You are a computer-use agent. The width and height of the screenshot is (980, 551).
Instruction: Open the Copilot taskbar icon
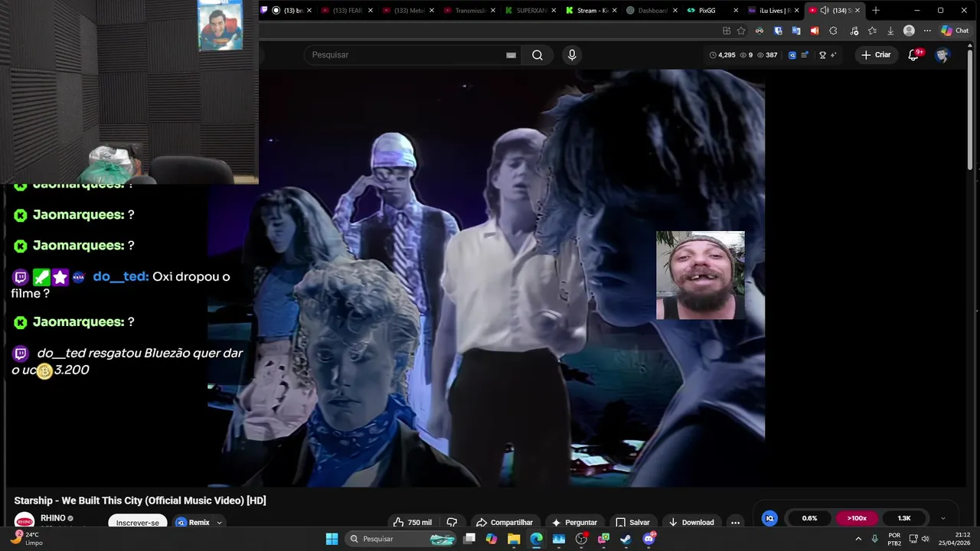click(492, 539)
